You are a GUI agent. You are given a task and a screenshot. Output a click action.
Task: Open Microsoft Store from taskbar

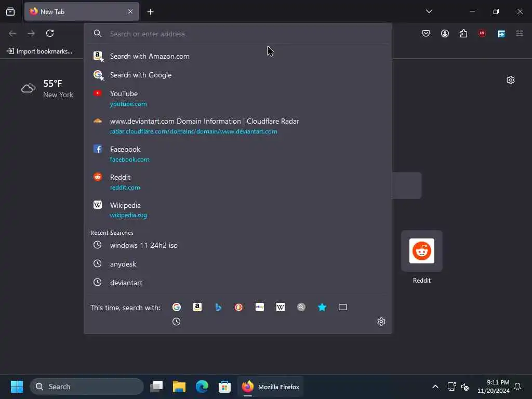(224, 387)
